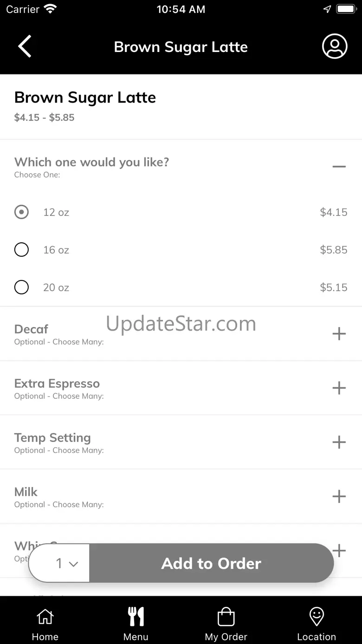
Task: Collapse the Which one would you like section
Action: pos(339,167)
